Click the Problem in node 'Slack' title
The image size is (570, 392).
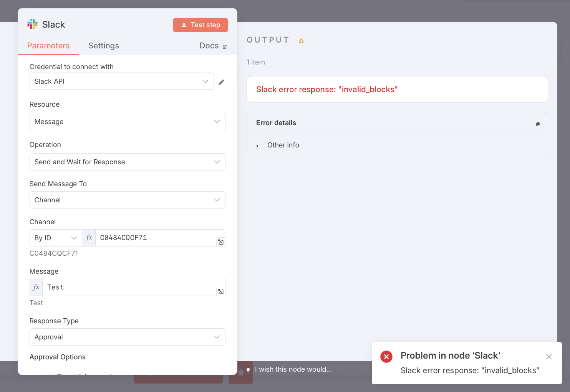(x=451, y=356)
